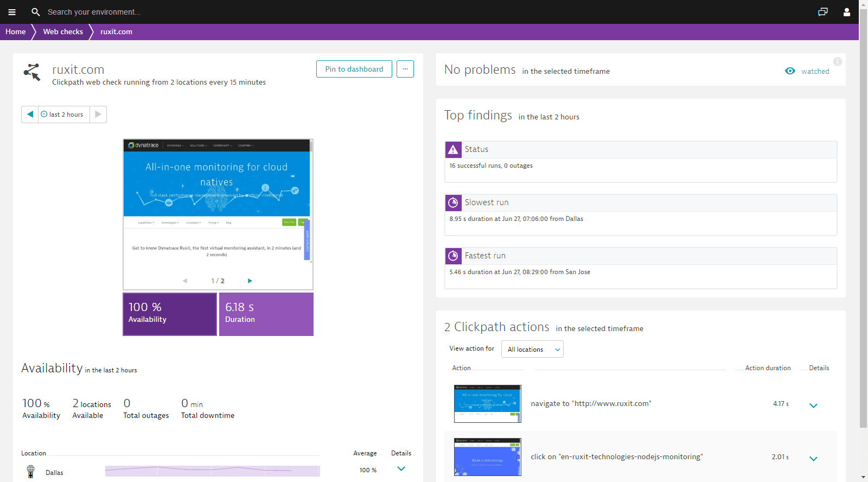Click the Slowest run stopwatch icon
This screenshot has height=482, width=868.
pyautogui.click(x=453, y=202)
